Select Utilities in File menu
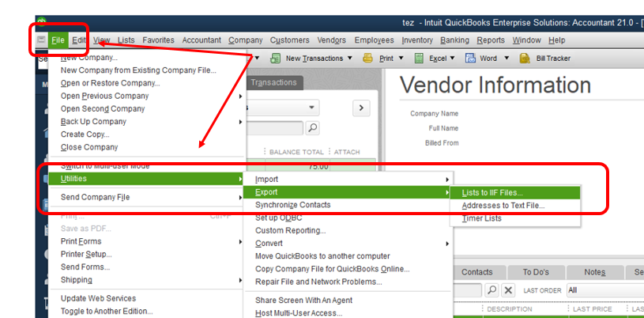The width and height of the screenshot is (644, 318). tap(147, 179)
